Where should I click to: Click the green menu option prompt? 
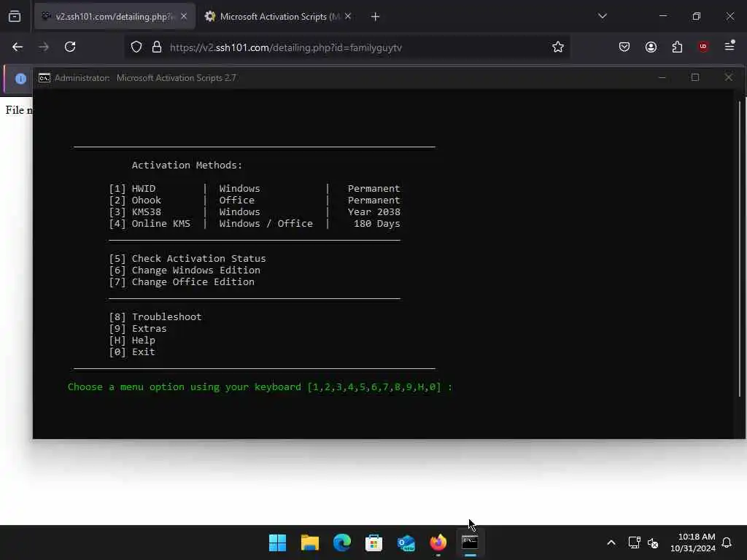pos(260,387)
